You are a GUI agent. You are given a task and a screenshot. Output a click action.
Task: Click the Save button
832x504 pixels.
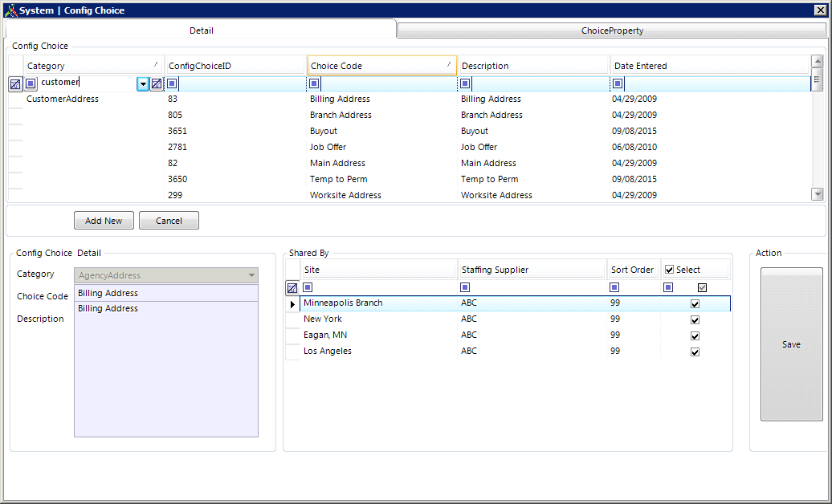(x=791, y=344)
